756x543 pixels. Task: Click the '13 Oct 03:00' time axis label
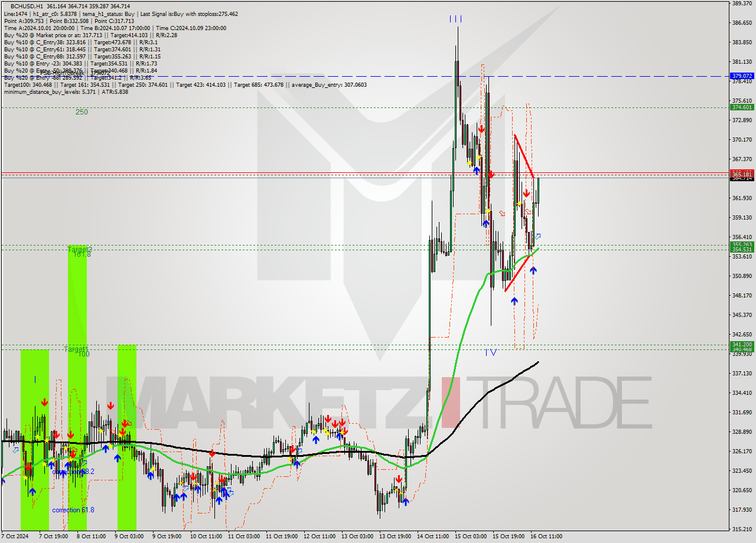pos(357,537)
